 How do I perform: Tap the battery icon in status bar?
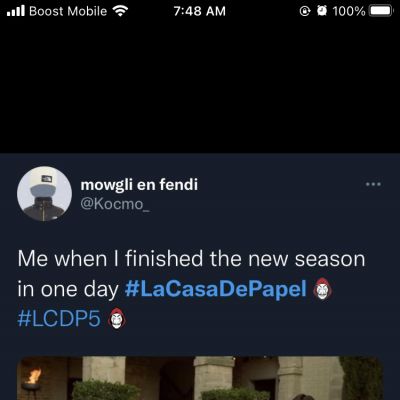point(381,11)
